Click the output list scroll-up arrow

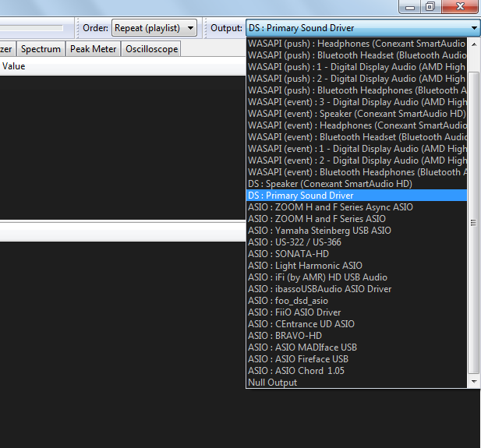[474, 44]
